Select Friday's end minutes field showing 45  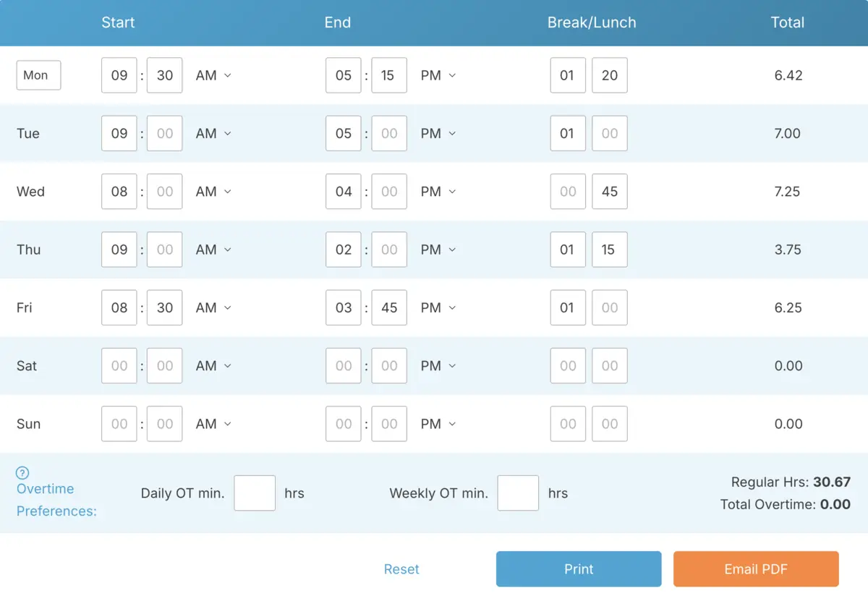click(389, 307)
